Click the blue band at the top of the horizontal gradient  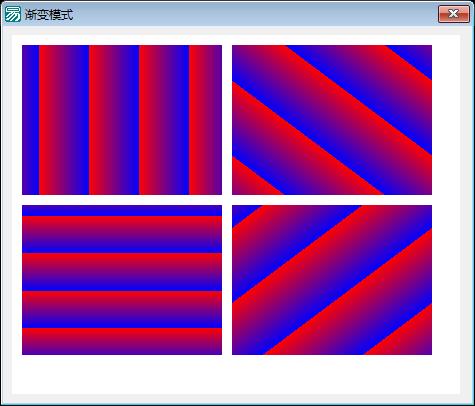pos(122,210)
